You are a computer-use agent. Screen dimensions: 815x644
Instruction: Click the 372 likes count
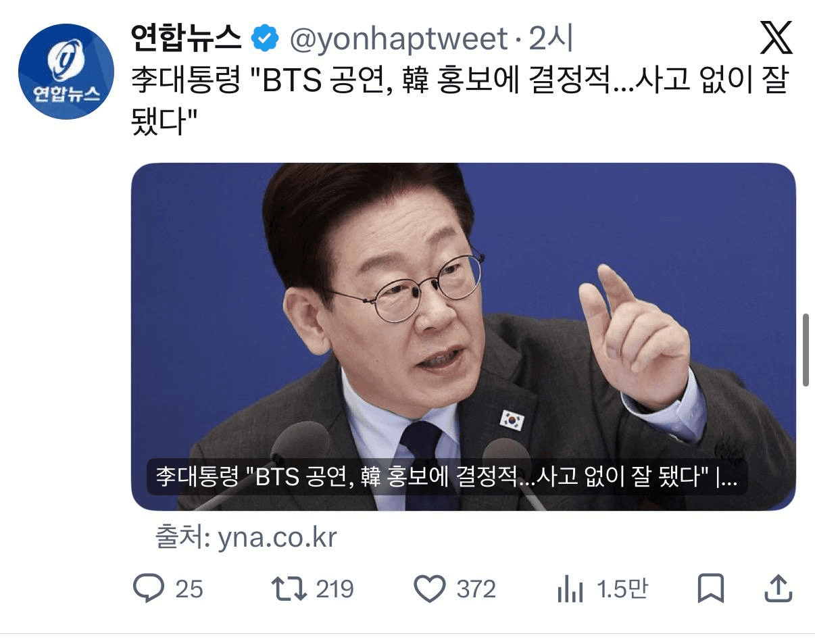[x=476, y=589]
